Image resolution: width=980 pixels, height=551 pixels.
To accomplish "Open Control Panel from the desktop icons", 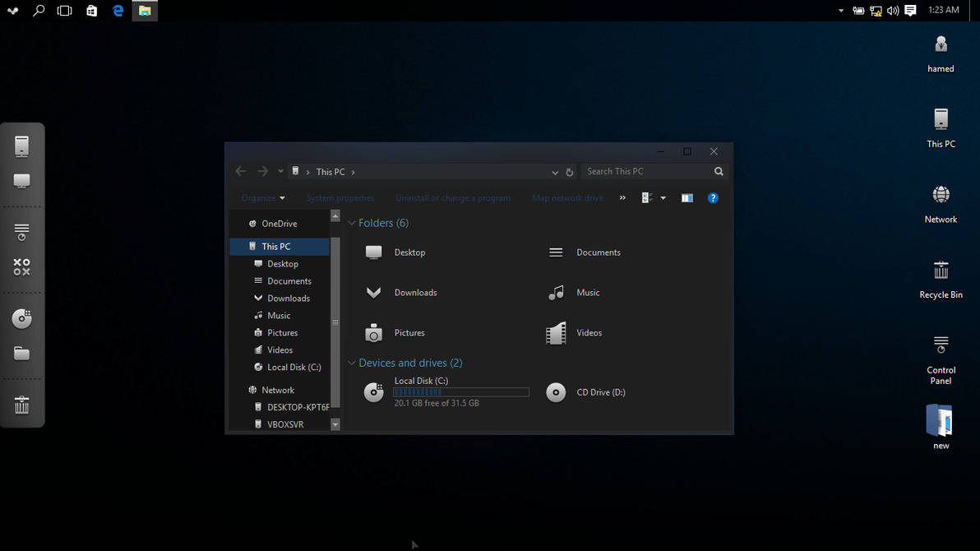I will point(941,348).
